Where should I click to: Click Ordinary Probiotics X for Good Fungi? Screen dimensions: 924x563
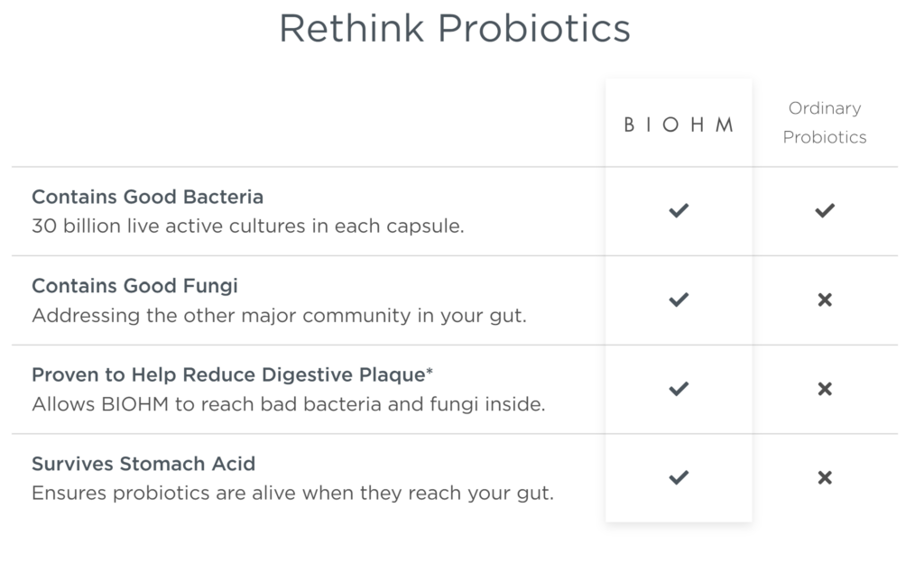pyautogui.click(x=825, y=300)
